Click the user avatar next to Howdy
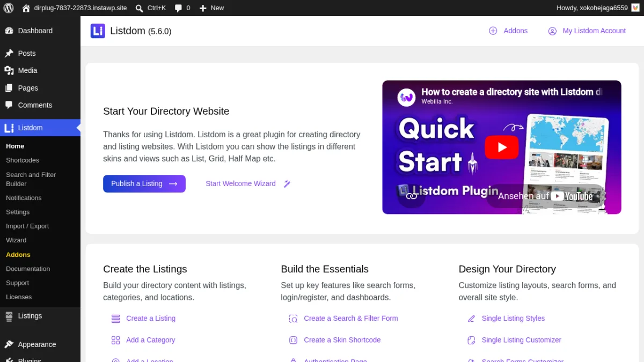Screen dimensions: 644x362 [x=635, y=8]
